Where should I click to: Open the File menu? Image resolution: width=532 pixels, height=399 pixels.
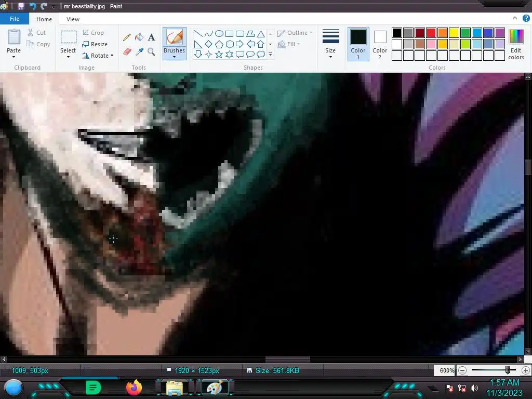point(14,19)
